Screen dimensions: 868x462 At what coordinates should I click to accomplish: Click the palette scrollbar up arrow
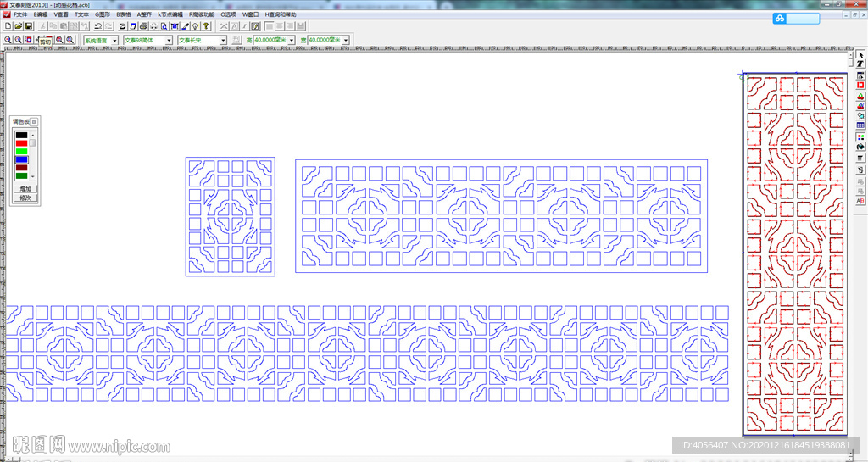(x=33, y=135)
